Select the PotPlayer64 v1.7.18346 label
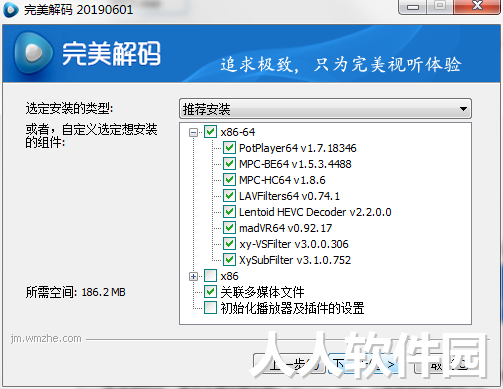Viewport: 503px width, 389px height. pos(298,148)
